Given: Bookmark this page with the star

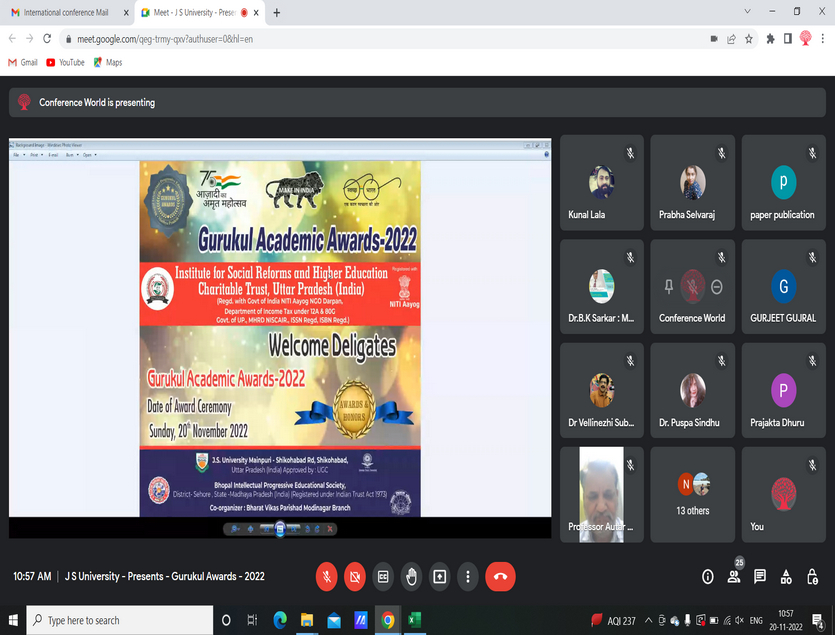Looking at the screenshot, I should 749,39.
